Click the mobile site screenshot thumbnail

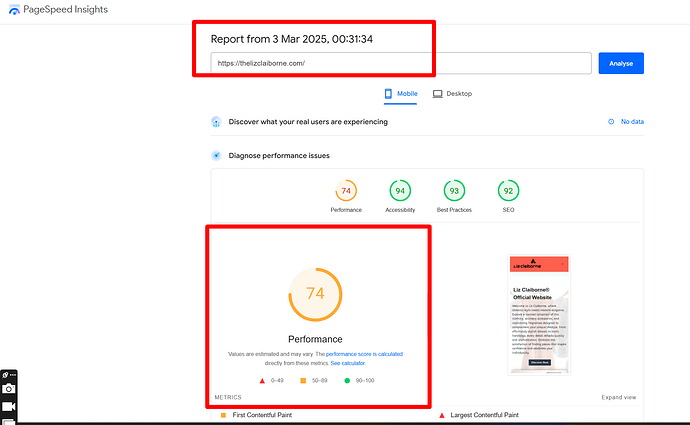(x=539, y=315)
